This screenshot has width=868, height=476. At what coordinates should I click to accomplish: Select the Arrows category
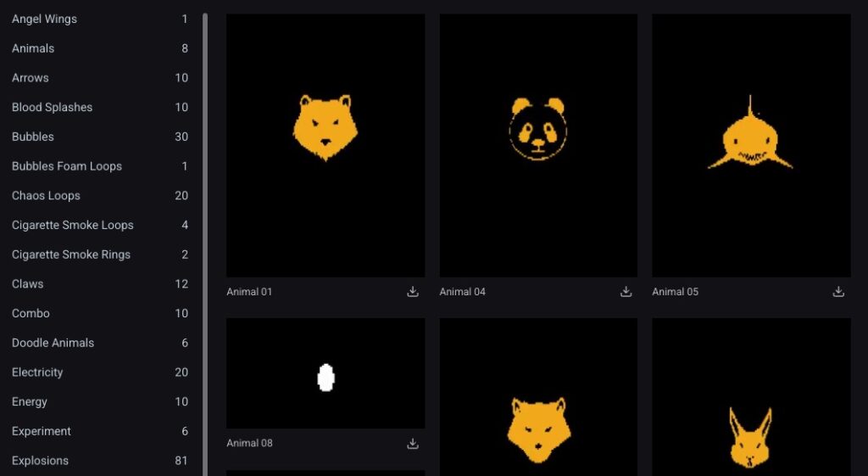(31, 78)
